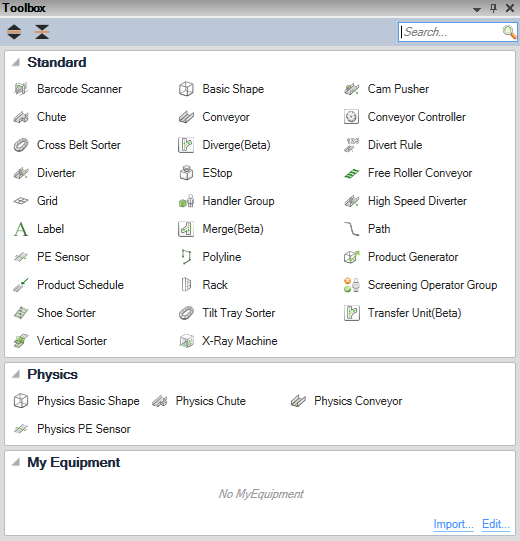Open the Toolbox panel options dropdown arrow
The width and height of the screenshot is (520, 541).
coord(477,9)
